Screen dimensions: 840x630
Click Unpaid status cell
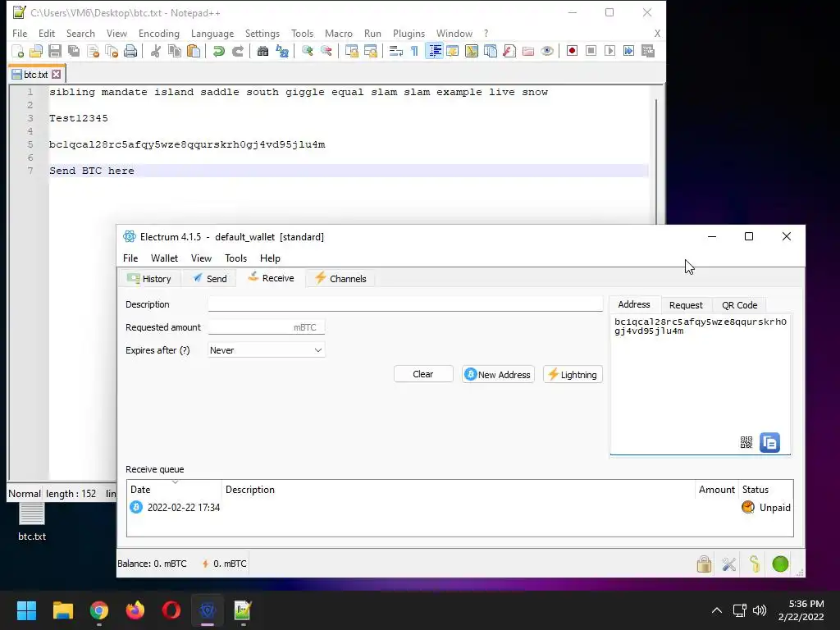766,507
